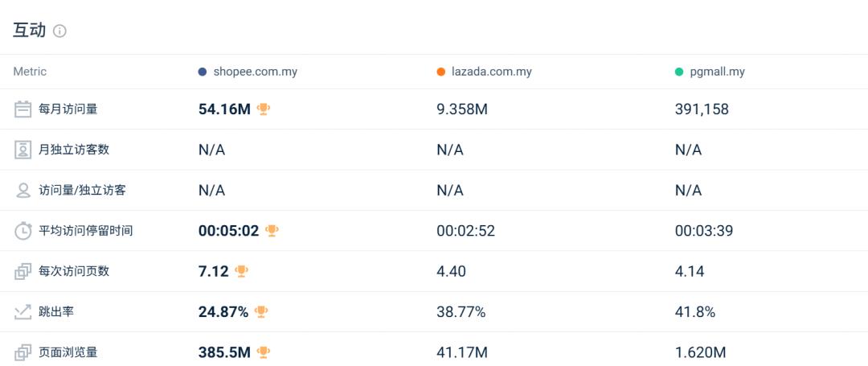
Task: Click shopee's page views 385.5M
Action: [x=225, y=352]
